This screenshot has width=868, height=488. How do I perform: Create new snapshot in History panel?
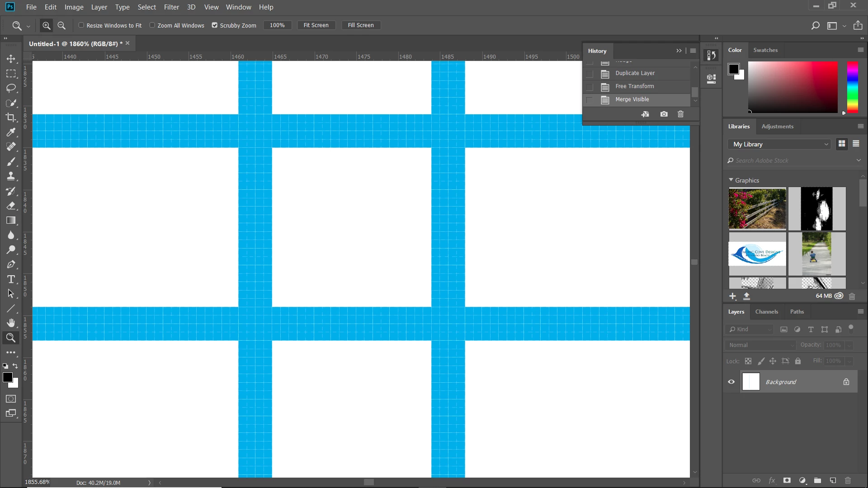(664, 114)
